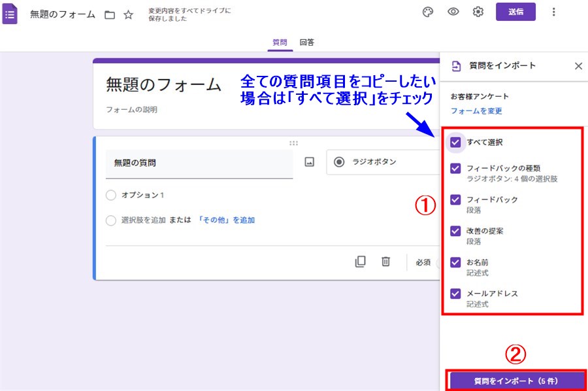Image resolution: width=588 pixels, height=391 pixels.
Task: Uncheck the フィードバックの種類 checkbox
Action: pos(456,169)
